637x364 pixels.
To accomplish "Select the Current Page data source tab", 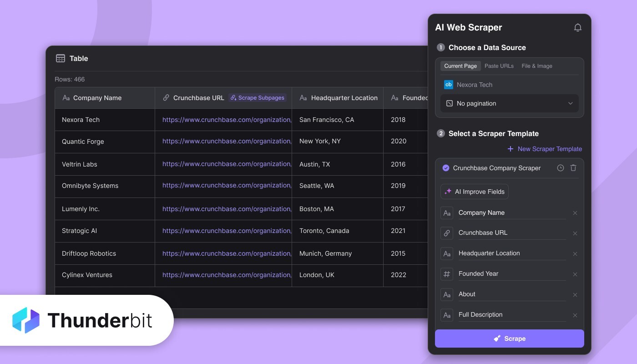I will coord(460,66).
